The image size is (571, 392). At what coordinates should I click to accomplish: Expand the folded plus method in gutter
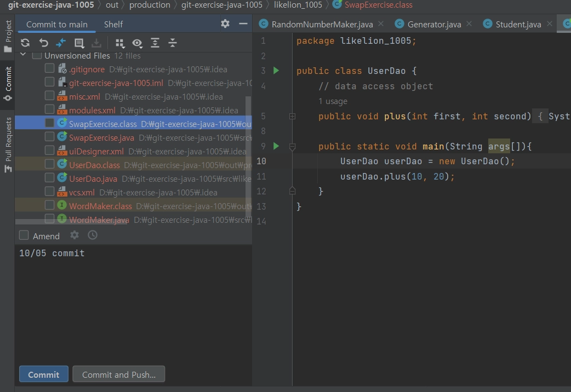(292, 116)
